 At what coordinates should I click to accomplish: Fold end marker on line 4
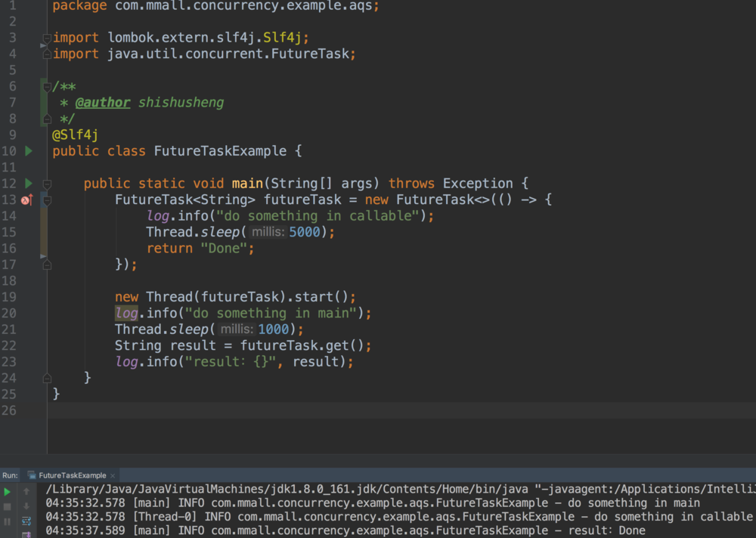47,54
